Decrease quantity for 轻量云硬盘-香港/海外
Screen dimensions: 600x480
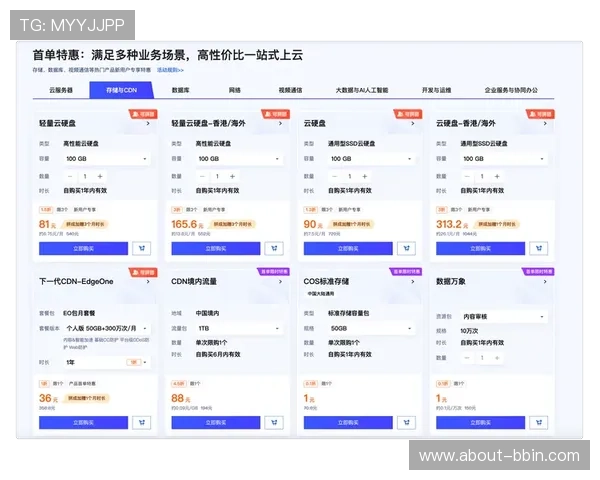coord(202,176)
